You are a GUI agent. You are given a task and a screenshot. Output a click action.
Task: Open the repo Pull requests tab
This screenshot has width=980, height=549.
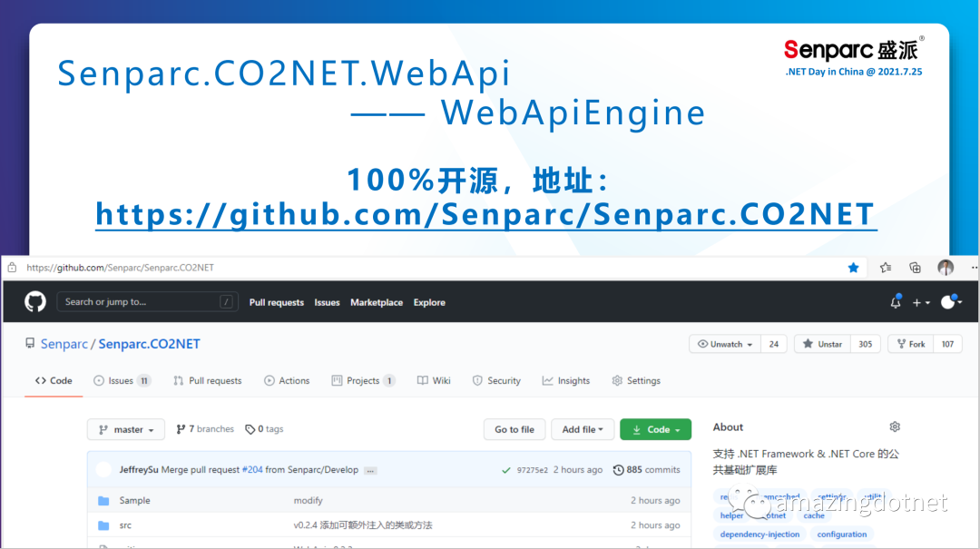tap(208, 380)
